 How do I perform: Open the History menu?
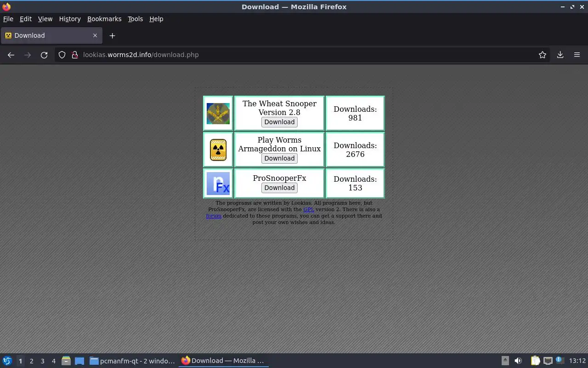pyautogui.click(x=70, y=19)
